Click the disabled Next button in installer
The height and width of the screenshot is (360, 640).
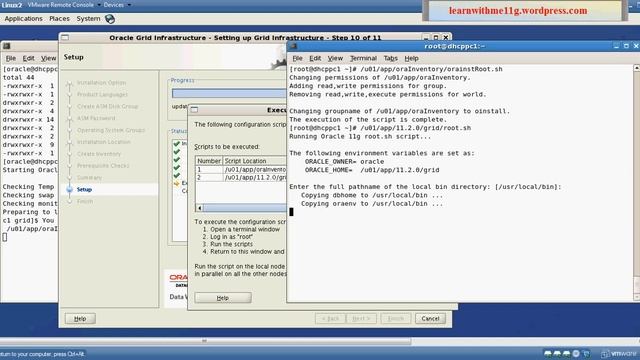[x=361, y=318]
